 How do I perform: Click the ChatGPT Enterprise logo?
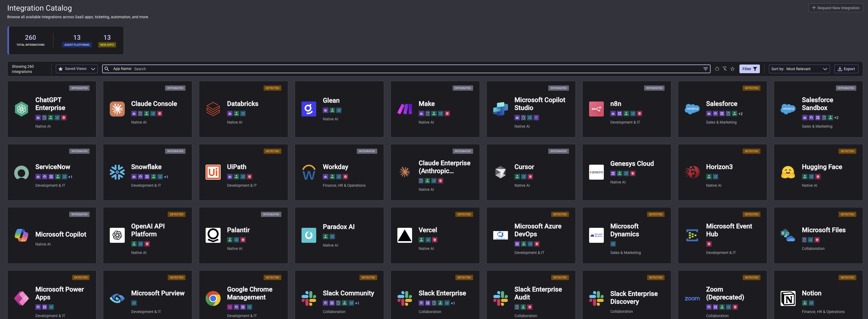pos(21,109)
